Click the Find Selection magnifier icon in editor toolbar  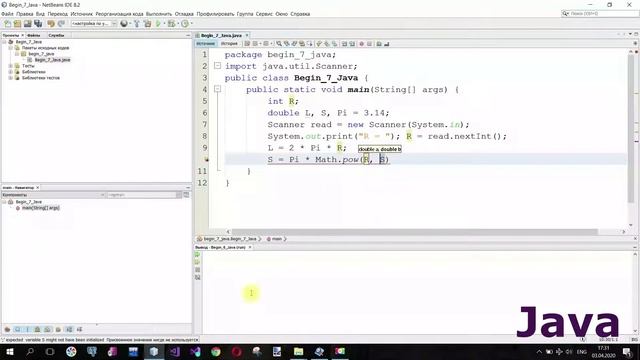279,44
